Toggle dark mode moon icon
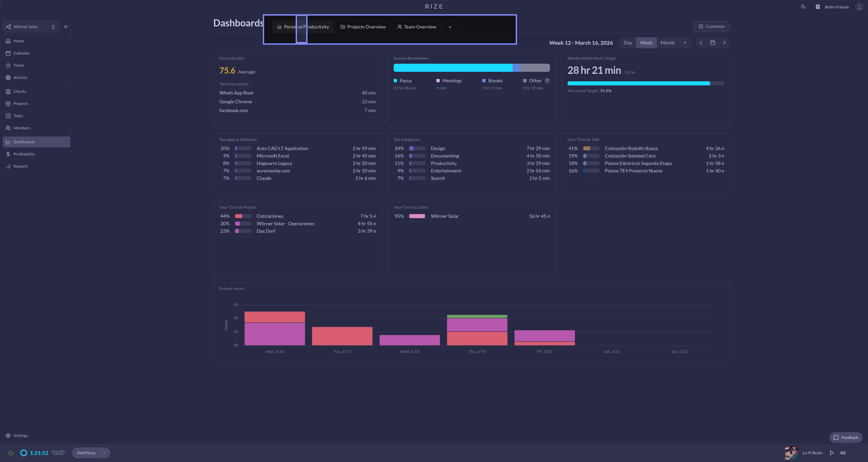 click(803, 7)
